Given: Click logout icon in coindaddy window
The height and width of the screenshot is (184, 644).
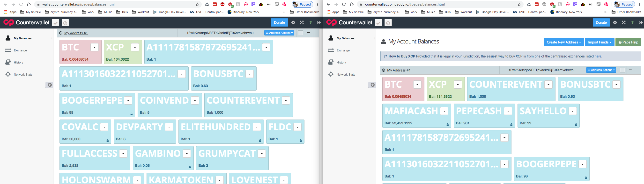Looking at the screenshot, I should point(641,22).
